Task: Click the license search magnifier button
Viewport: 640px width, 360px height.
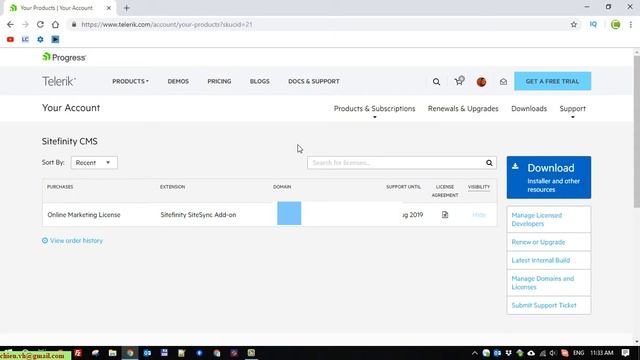Action: coord(489,163)
